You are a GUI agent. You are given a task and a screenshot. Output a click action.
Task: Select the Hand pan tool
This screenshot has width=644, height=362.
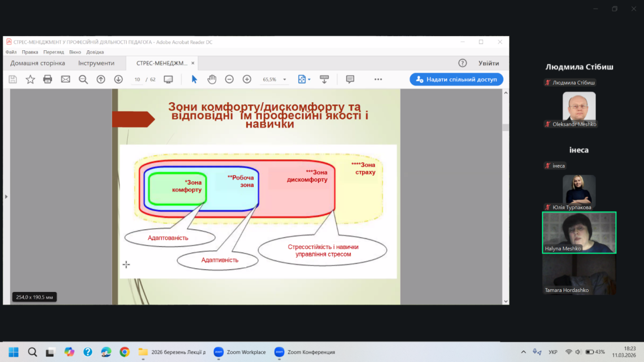(212, 80)
